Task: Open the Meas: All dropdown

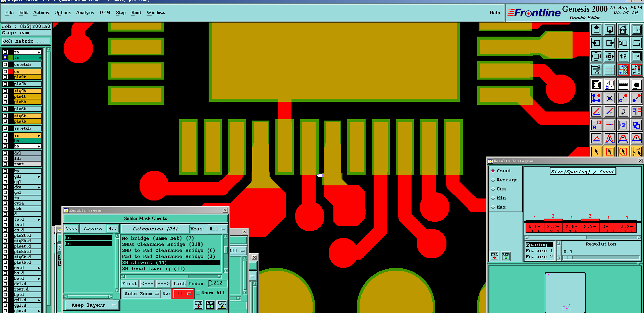Action: (217, 229)
